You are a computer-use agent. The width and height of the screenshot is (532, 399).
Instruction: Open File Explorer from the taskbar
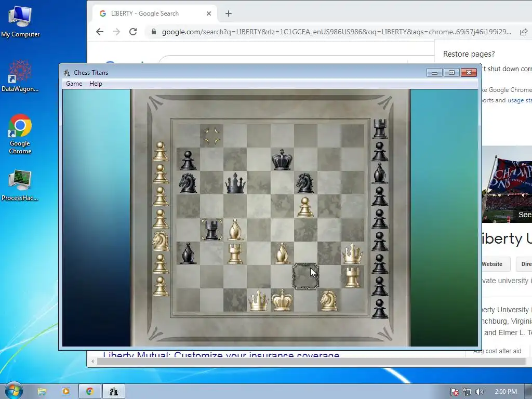pyautogui.click(x=42, y=392)
